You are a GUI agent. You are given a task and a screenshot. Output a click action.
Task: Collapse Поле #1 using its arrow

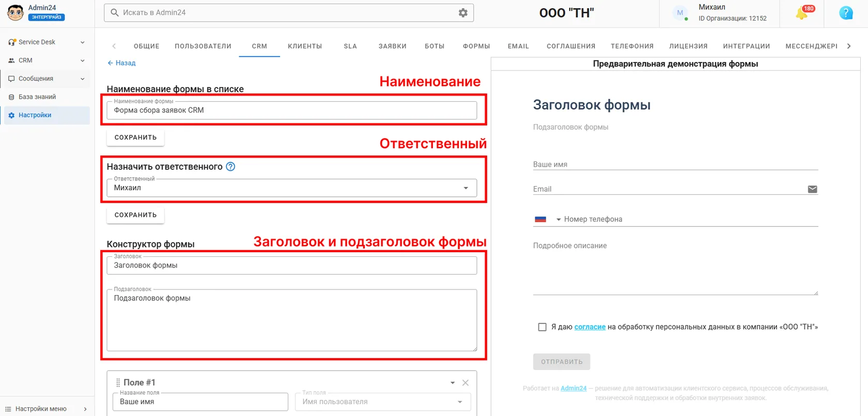coord(453,383)
